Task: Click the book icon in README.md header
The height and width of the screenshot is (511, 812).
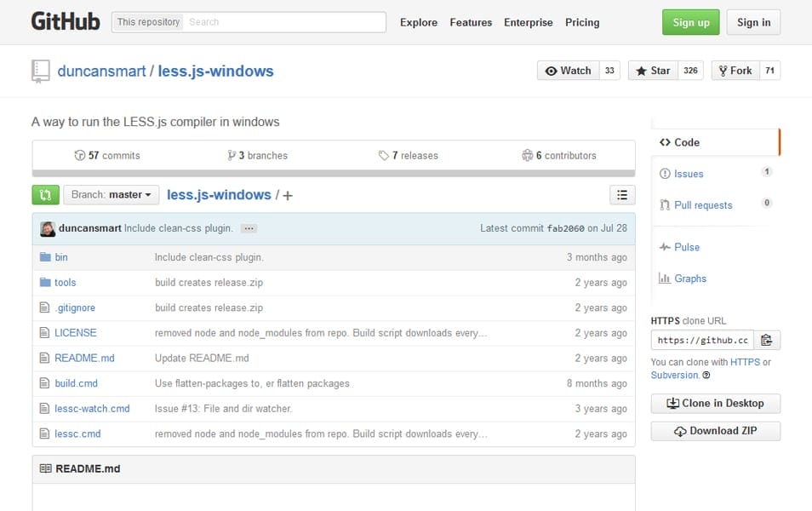Action: coord(46,468)
